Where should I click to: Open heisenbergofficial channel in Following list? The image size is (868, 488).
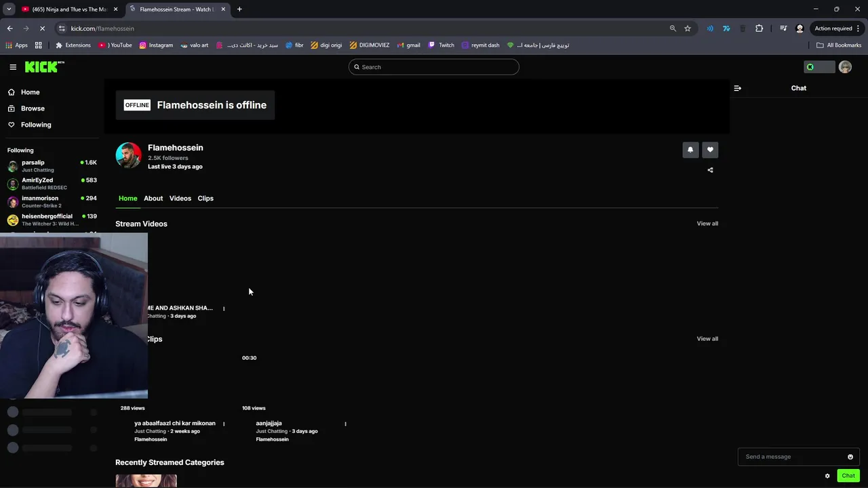pyautogui.click(x=52, y=220)
